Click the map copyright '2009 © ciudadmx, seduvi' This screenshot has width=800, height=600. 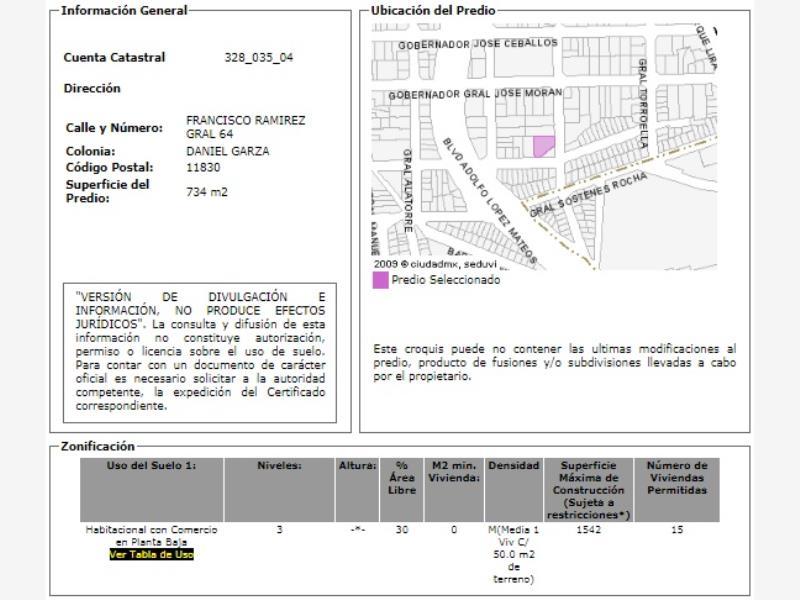pyautogui.click(x=435, y=264)
